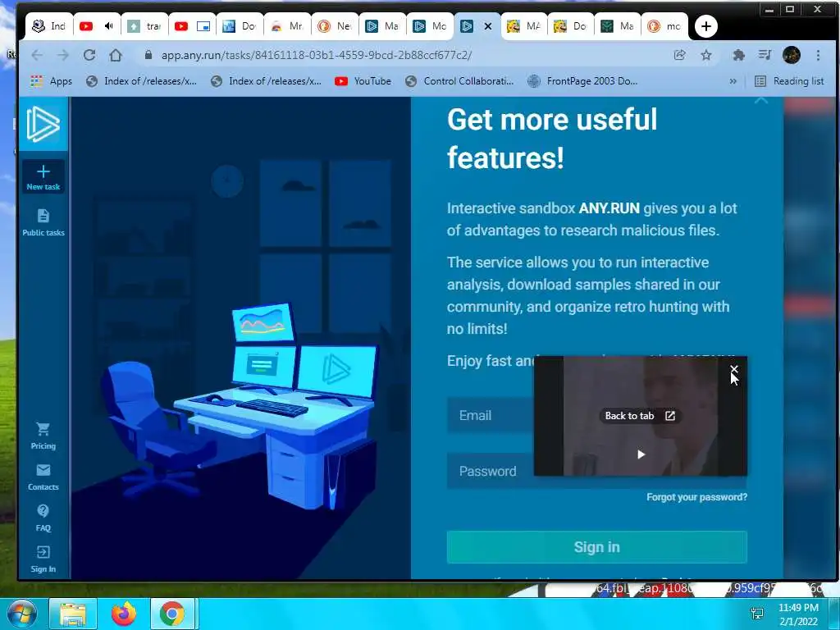Show more bookmarks chevron

coord(733,81)
